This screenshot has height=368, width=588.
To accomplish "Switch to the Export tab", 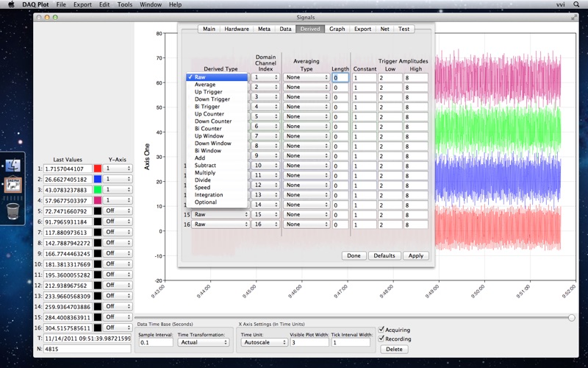I will point(362,29).
